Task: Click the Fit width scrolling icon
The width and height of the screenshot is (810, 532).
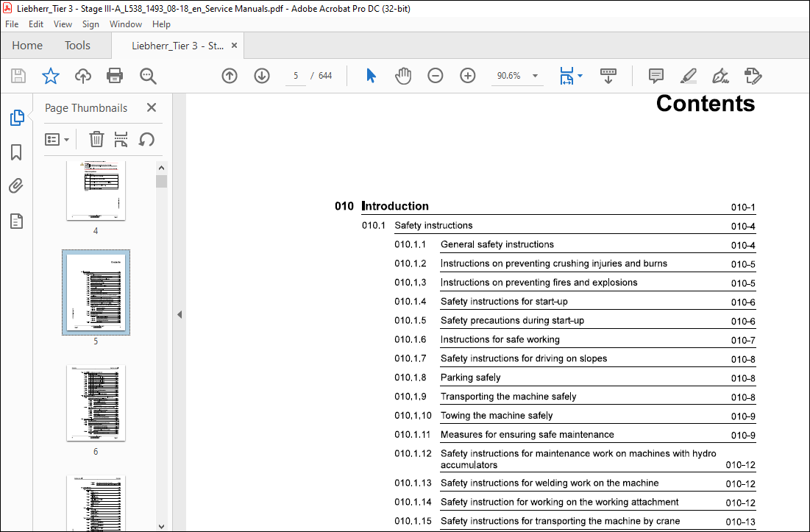Action: pos(566,76)
